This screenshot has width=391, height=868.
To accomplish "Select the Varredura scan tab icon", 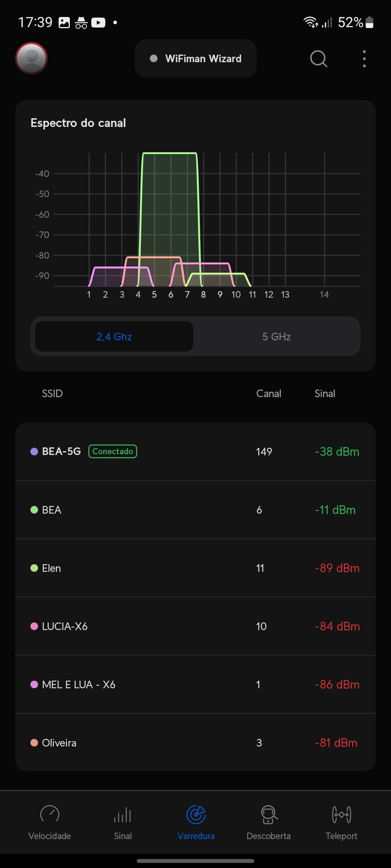I will pyautogui.click(x=196, y=815).
